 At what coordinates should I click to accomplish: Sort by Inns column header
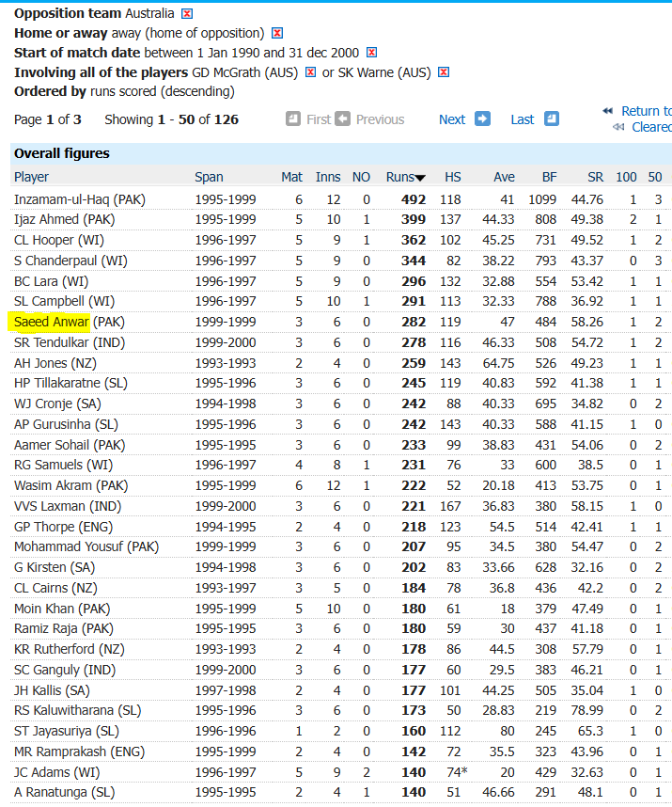(328, 177)
